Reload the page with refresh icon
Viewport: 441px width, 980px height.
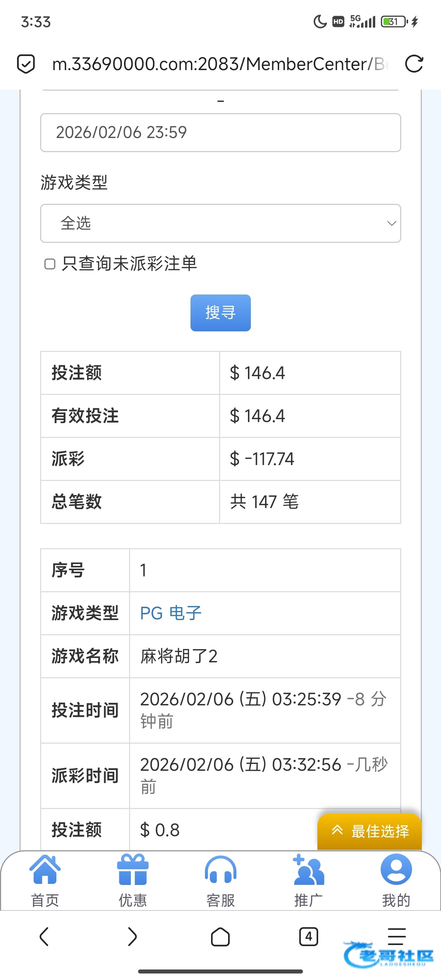[x=414, y=64]
